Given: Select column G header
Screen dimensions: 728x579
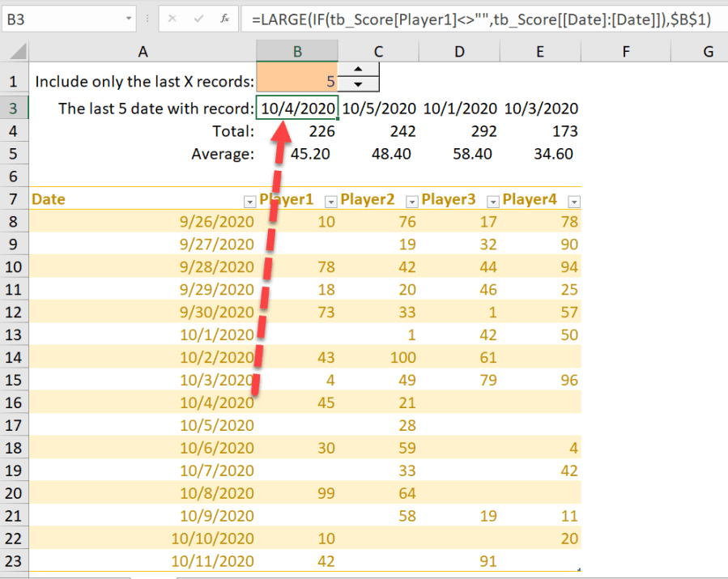Looking at the screenshot, I should [707, 52].
